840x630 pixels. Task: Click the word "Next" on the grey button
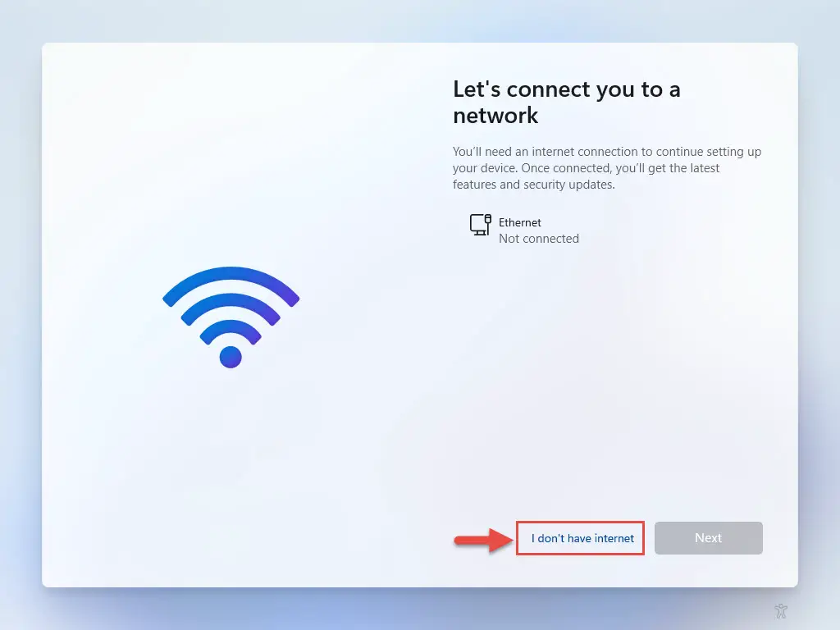pos(708,538)
